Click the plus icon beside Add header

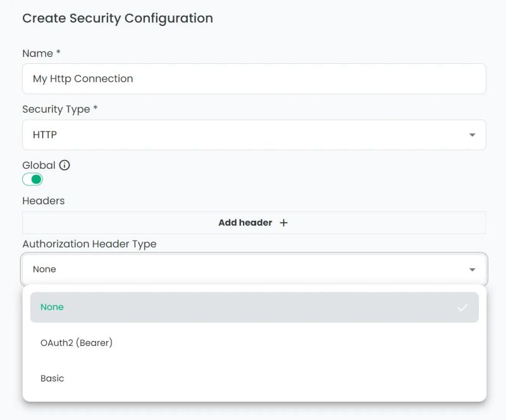click(x=283, y=223)
